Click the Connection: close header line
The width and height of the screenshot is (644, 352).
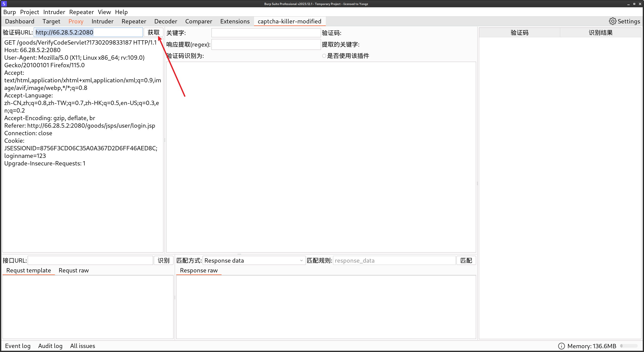(x=28, y=133)
